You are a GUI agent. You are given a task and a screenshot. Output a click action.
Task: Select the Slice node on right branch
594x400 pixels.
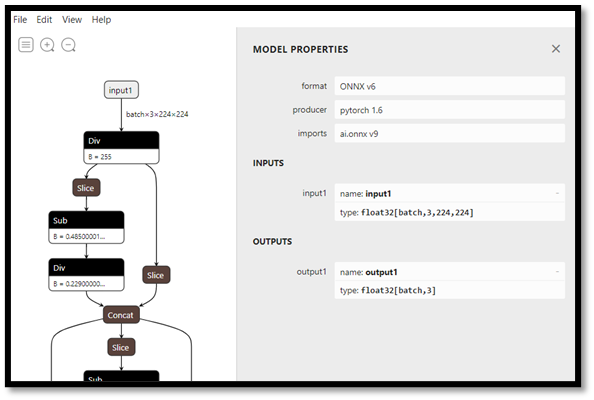tap(156, 275)
